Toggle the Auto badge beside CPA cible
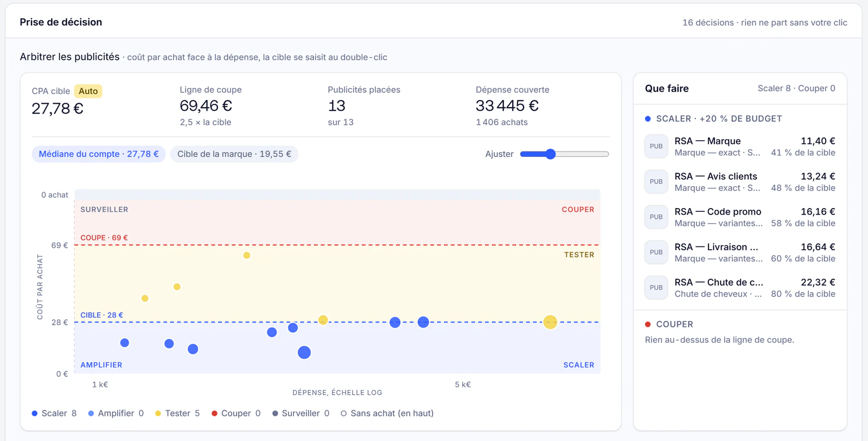The height and width of the screenshot is (441, 868). (x=88, y=91)
